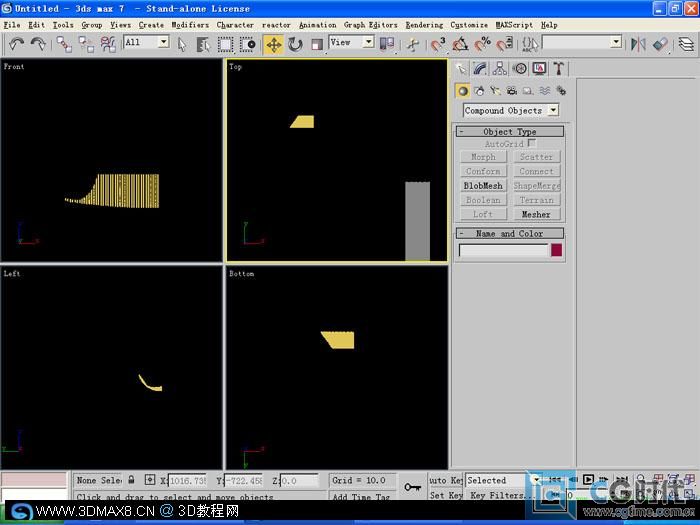Switch to the Modify panel tab

pyautogui.click(x=480, y=68)
